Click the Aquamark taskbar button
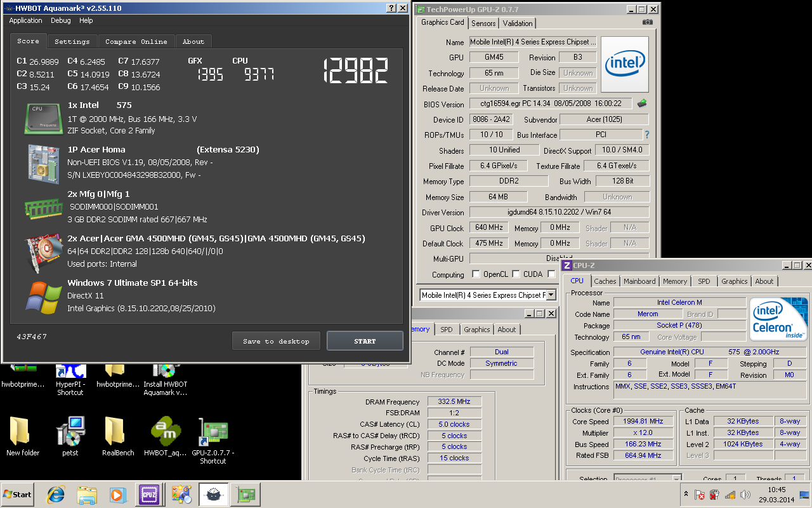This screenshot has height=508, width=812. pos(213,494)
